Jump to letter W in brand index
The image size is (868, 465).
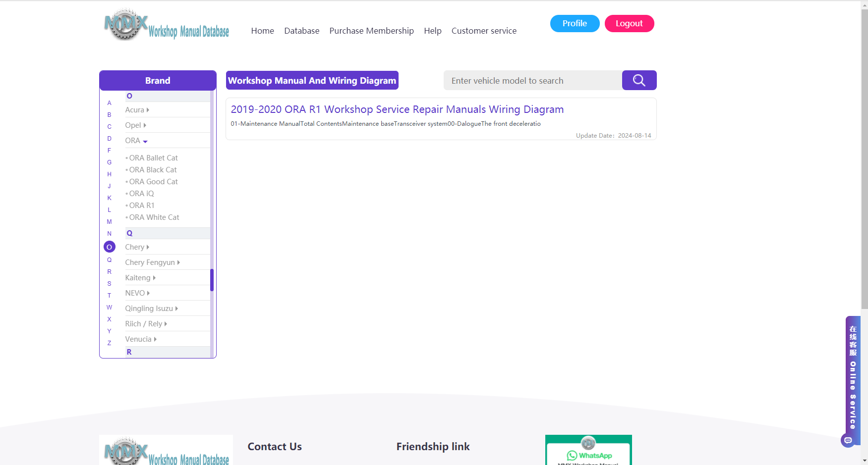(110, 308)
